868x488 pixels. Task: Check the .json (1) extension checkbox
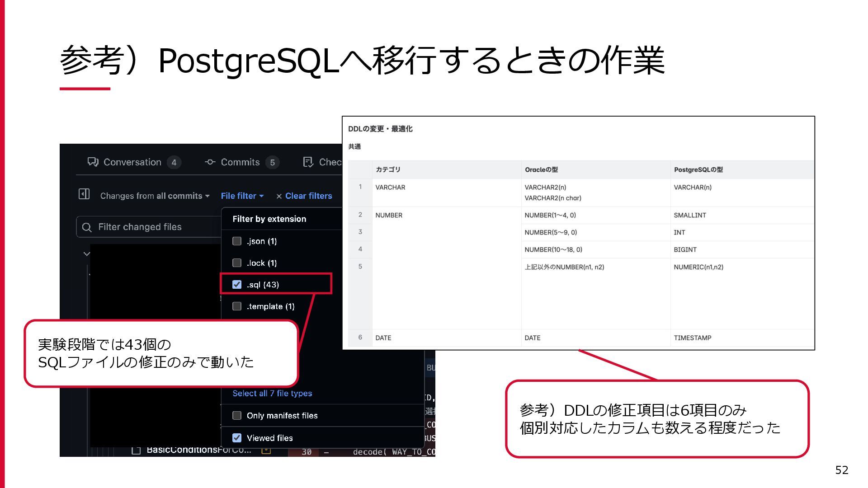click(x=237, y=241)
